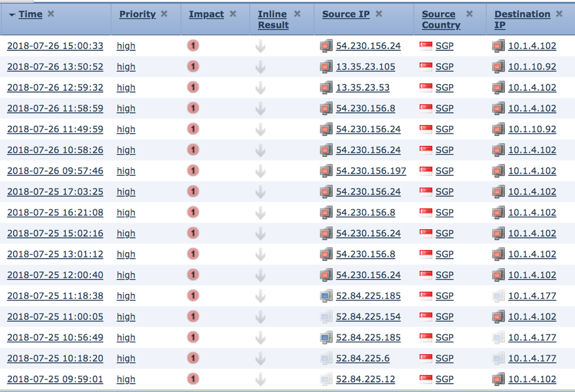Close the Priority column with its X icon

pos(164,14)
